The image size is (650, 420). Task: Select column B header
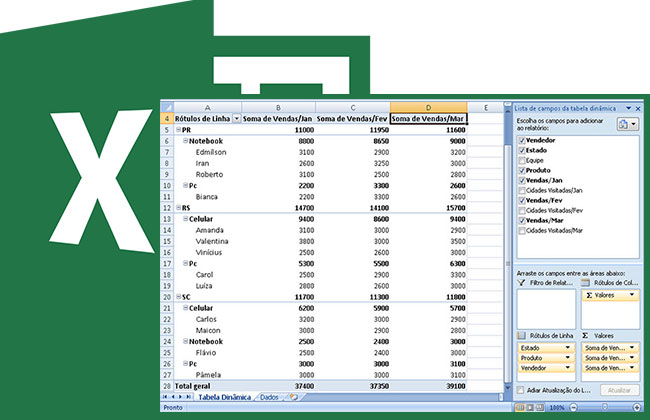click(x=278, y=107)
